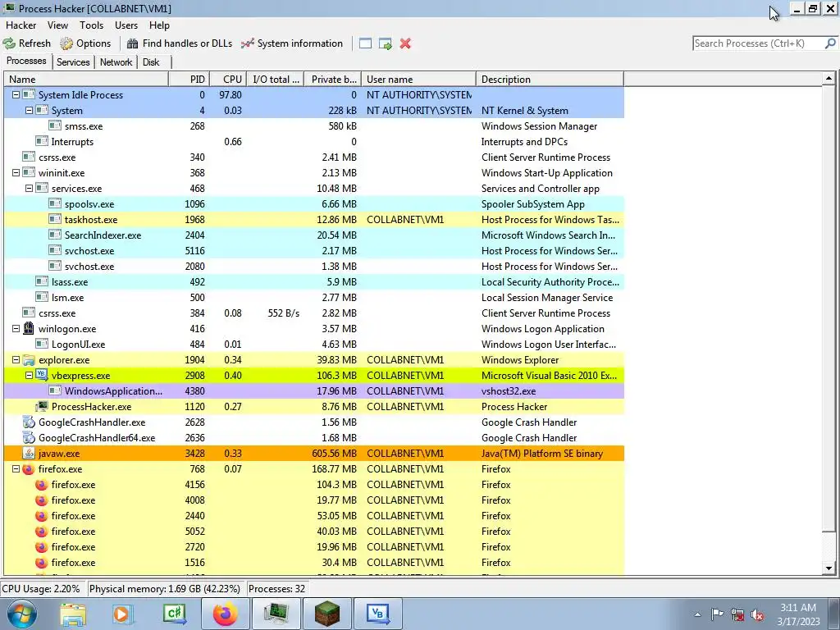
Task: Collapse the System Idle Process tree node
Action: click(16, 95)
